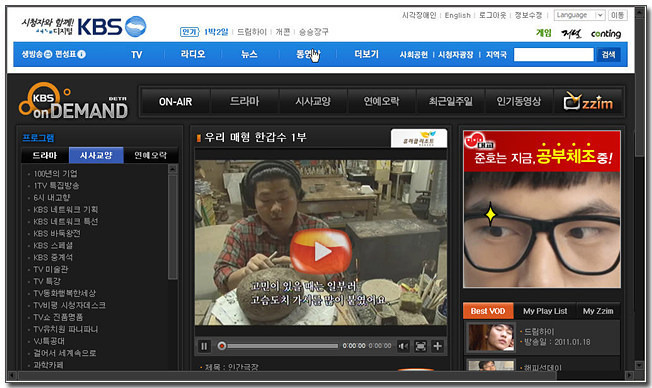
Task: Select the 시사교양 tab in onDemand navigation
Action: click(313, 101)
